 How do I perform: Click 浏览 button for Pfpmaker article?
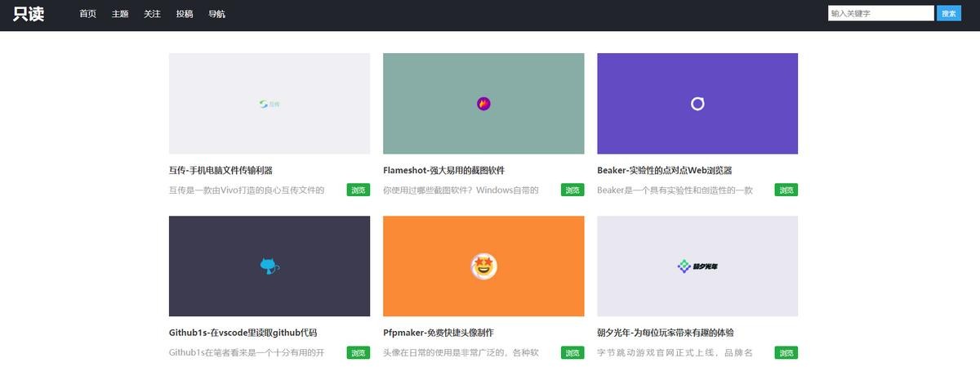(572, 352)
